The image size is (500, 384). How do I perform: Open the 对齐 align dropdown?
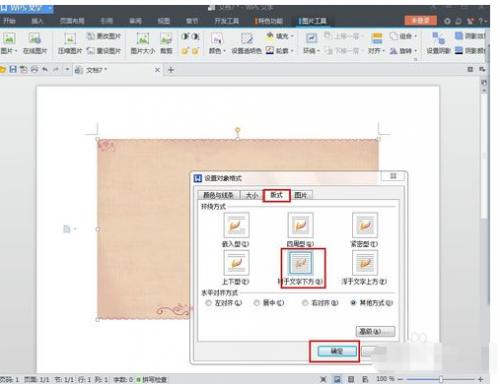tap(377, 51)
